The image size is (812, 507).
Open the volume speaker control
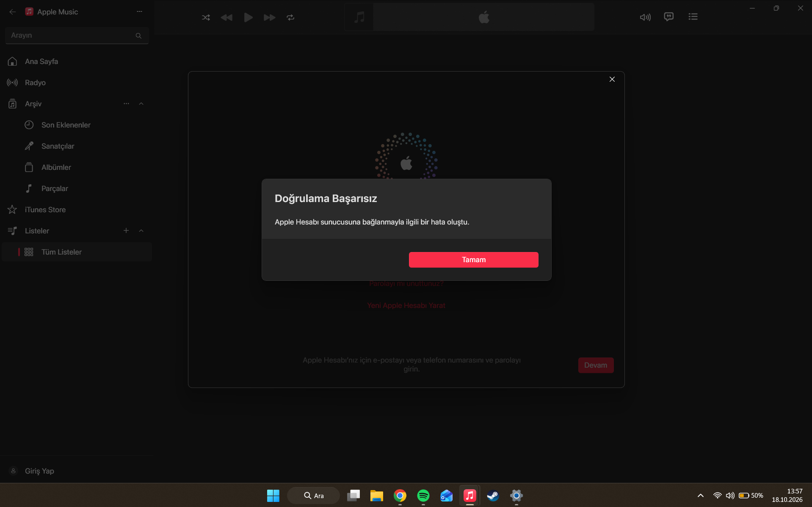645,17
